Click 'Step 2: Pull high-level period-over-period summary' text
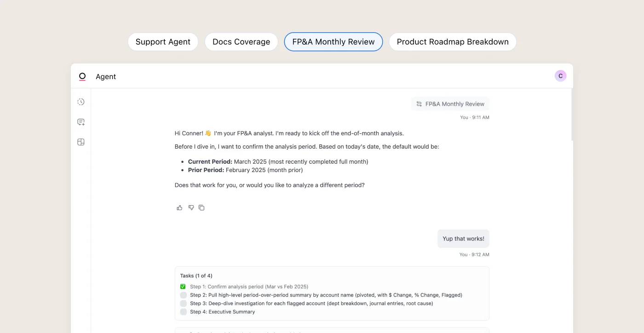The height and width of the screenshot is (333, 644). pyautogui.click(x=326, y=295)
